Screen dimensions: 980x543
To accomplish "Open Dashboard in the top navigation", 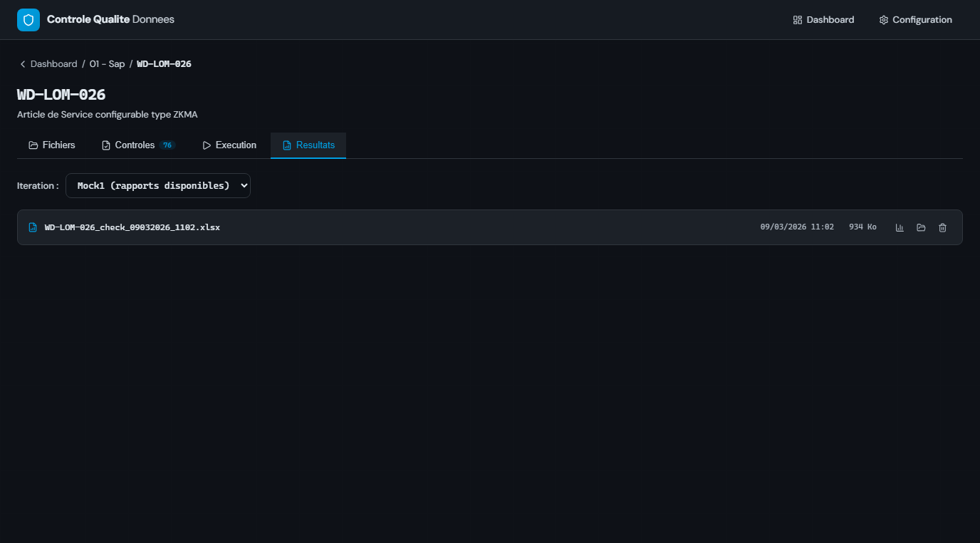I will coord(823,20).
